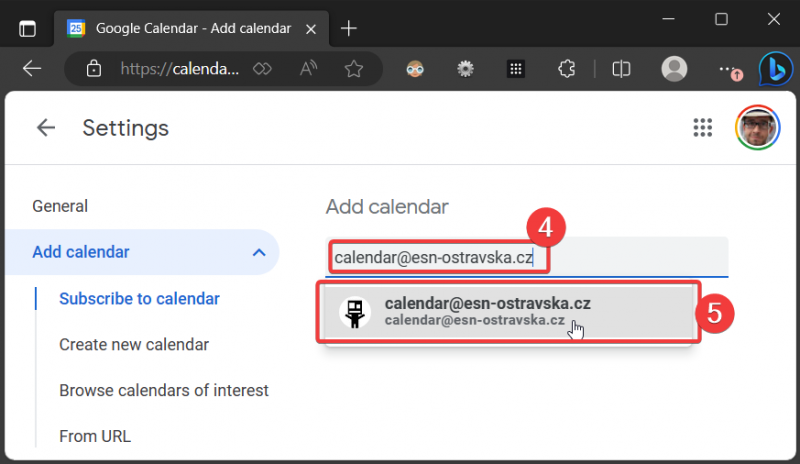Open the General settings section
This screenshot has height=464, width=800.
point(60,206)
